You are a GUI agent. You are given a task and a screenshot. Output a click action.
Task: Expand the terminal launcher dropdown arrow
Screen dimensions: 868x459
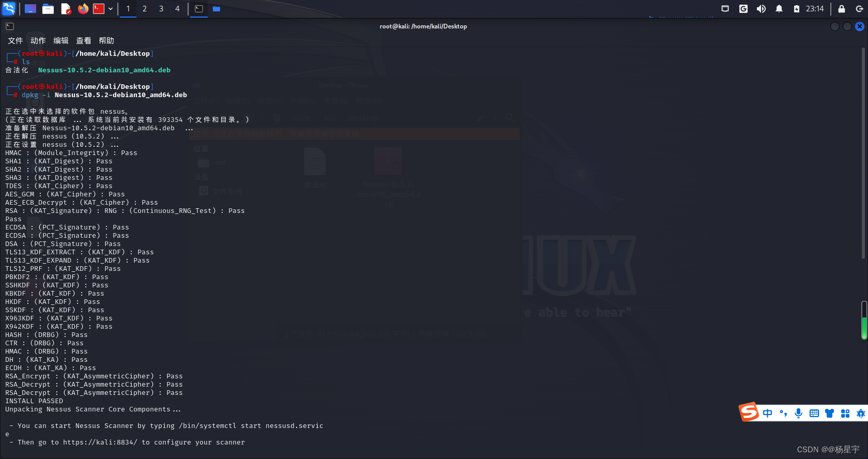[x=111, y=9]
